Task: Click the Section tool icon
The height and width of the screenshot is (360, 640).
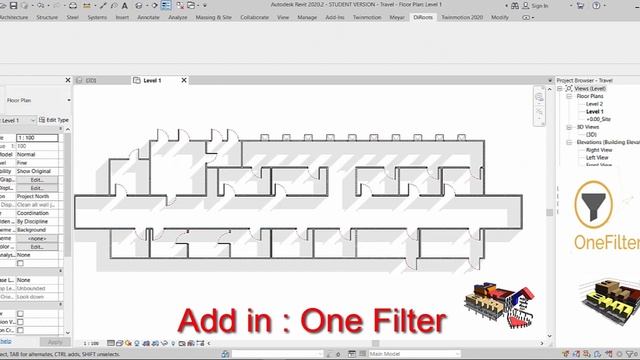Action: pyautogui.click(x=155, y=6)
